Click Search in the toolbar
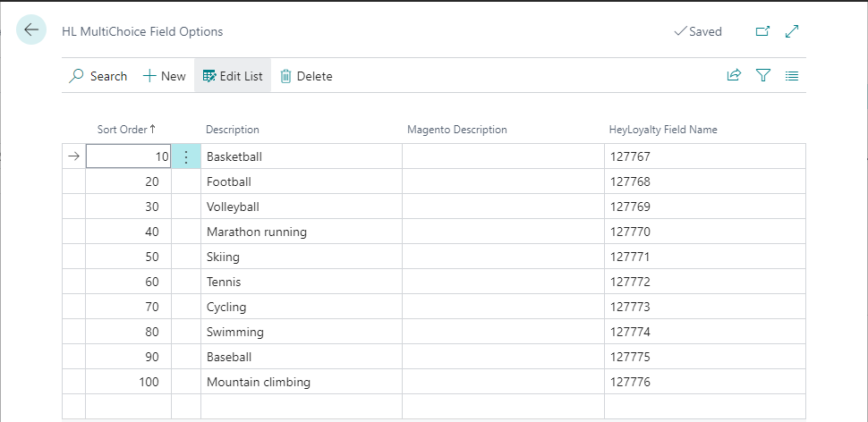Viewport: 868px width, 422px height. coord(98,76)
